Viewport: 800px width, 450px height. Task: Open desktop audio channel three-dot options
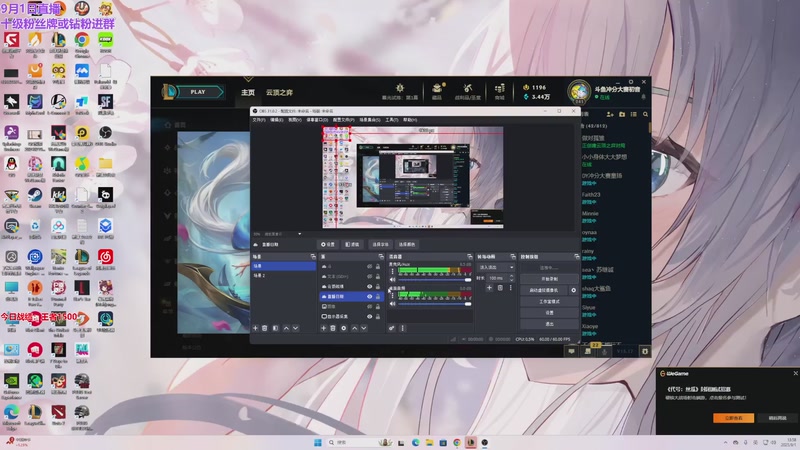392,295
